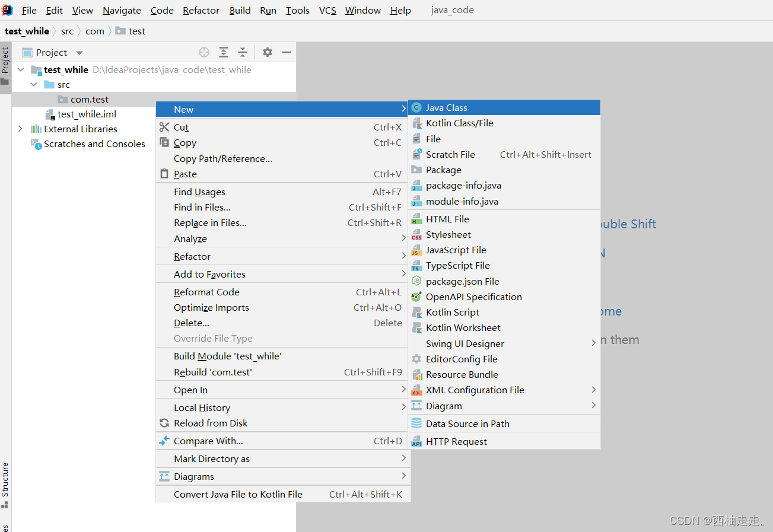Click the Reload from Disk refresh icon

(164, 423)
